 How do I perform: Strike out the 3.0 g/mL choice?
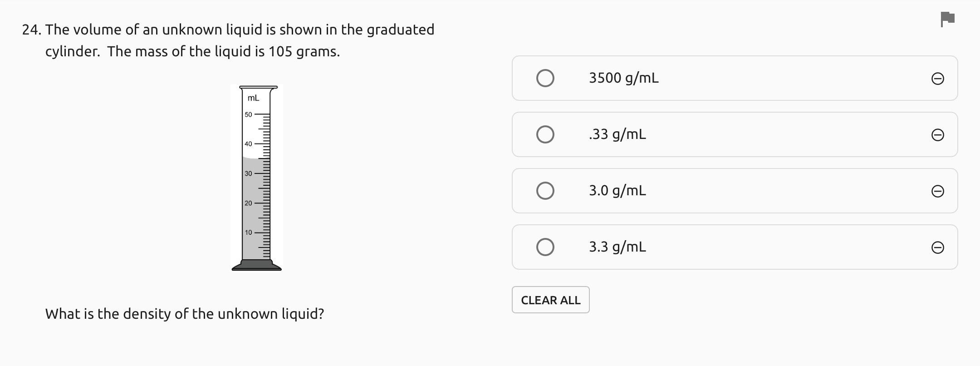(937, 191)
